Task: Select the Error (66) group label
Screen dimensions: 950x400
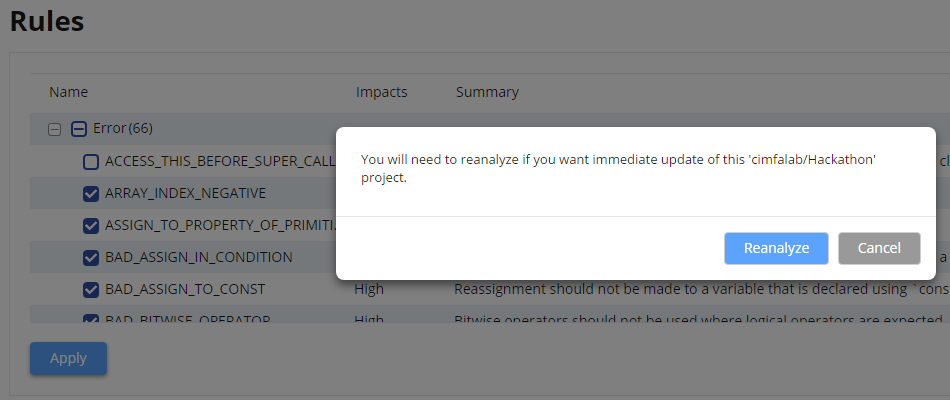Action: pyautogui.click(x=123, y=128)
